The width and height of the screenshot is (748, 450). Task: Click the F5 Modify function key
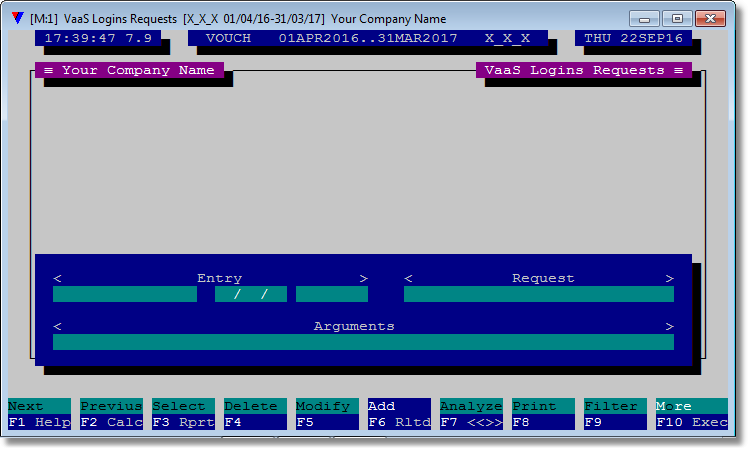tap(327, 414)
